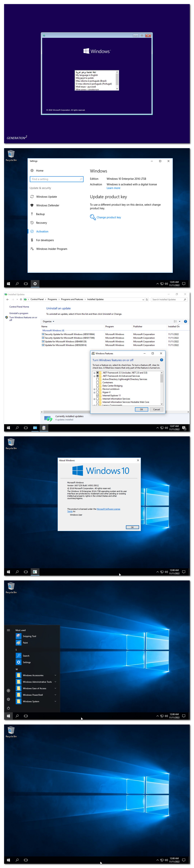Viewport: 194px width, 868px height.
Task: Expand .NET Framework 3.5 feature tree
Action: (x=94, y=373)
